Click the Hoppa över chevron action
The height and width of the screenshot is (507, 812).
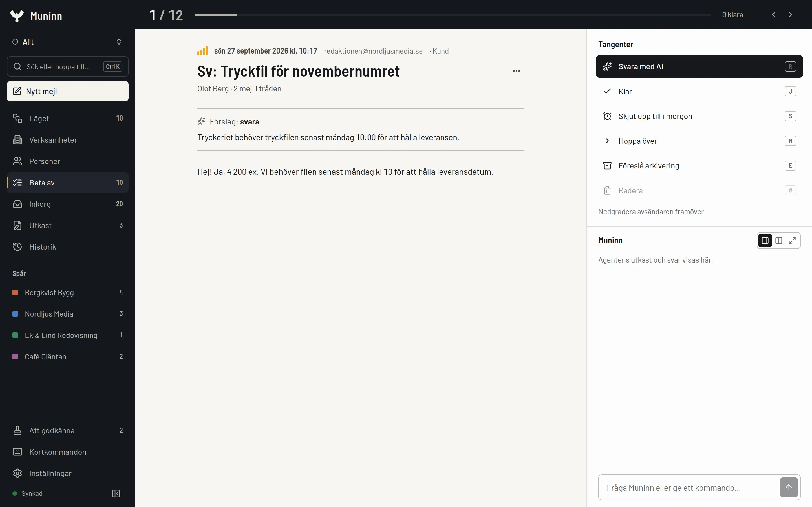(607, 141)
